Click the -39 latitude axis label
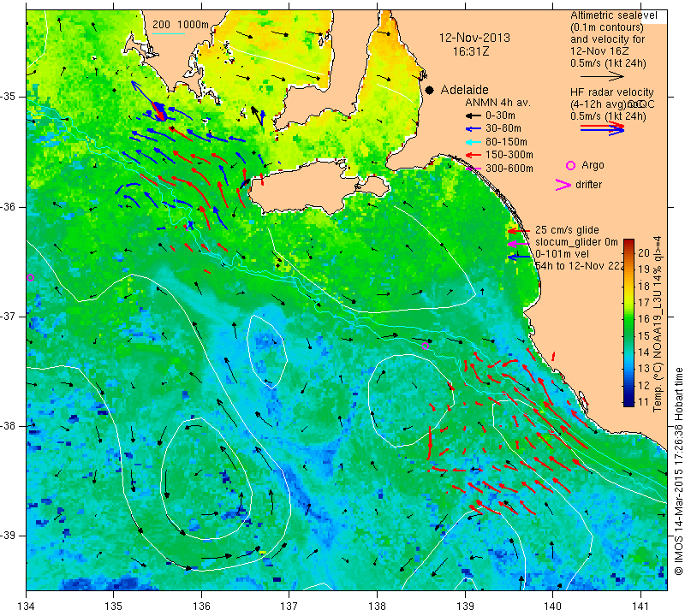This screenshot has width=685, height=616. pos(9,536)
